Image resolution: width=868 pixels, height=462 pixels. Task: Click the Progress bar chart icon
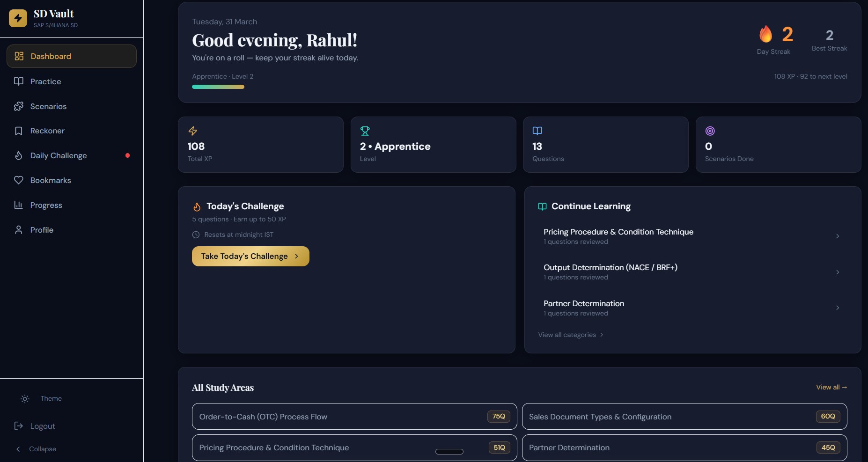pyautogui.click(x=19, y=205)
